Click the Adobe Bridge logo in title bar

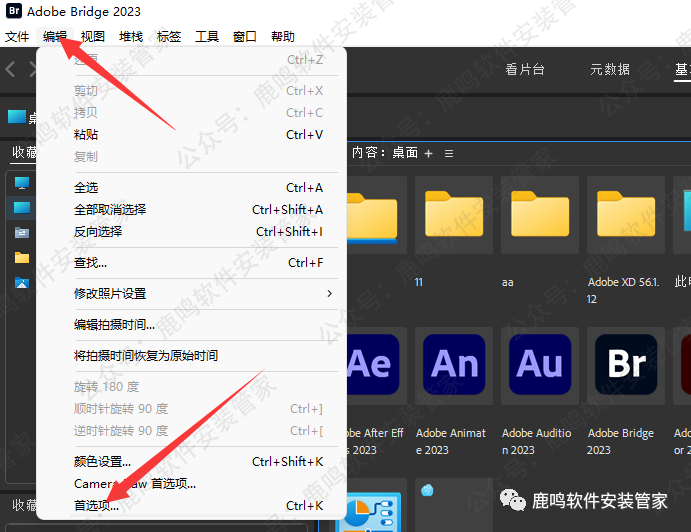click(x=12, y=11)
